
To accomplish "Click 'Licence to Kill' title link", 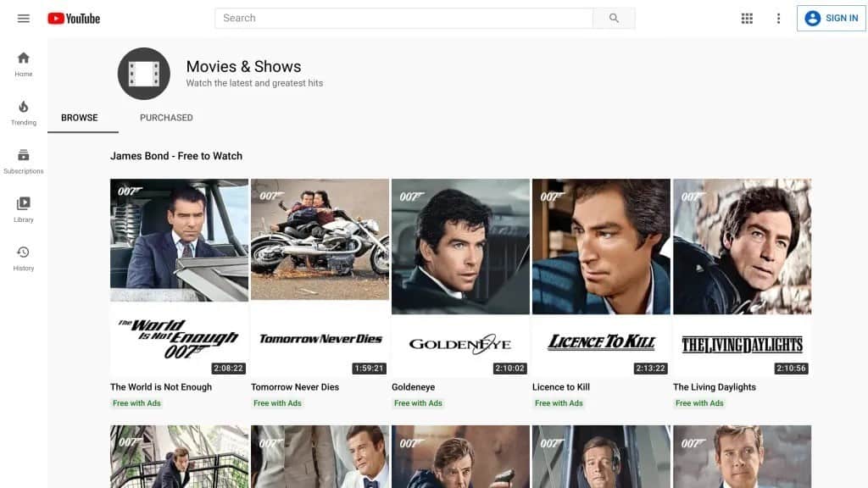I will coord(561,387).
